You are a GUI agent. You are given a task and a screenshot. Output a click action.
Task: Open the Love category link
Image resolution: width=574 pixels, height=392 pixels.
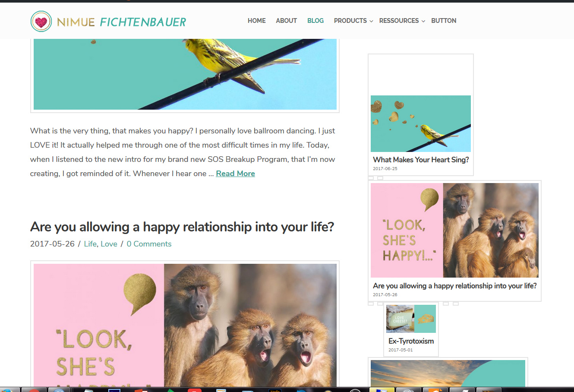109,244
